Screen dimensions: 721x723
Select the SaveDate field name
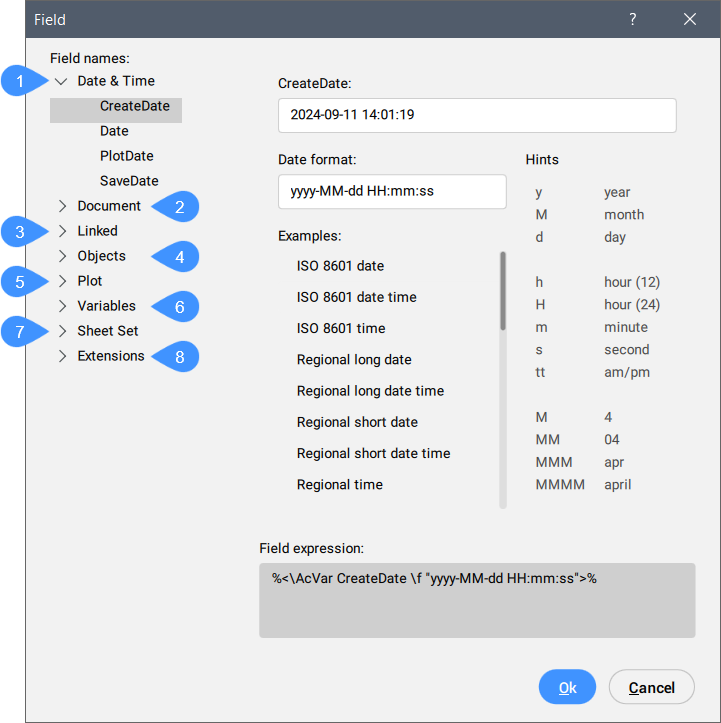[x=129, y=181]
